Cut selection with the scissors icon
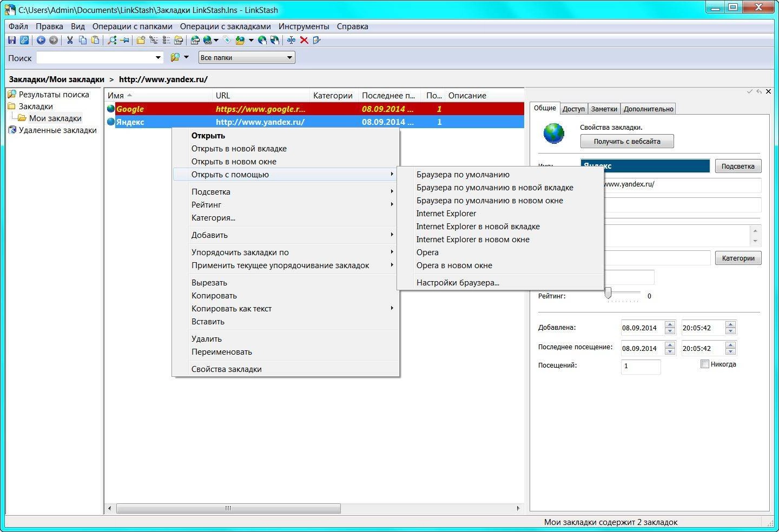The width and height of the screenshot is (779, 532). click(x=70, y=40)
